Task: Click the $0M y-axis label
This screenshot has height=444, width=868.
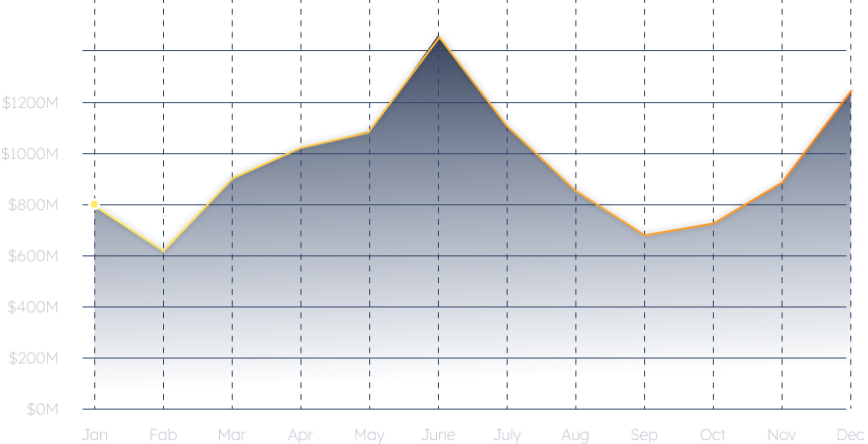Action: click(42, 409)
